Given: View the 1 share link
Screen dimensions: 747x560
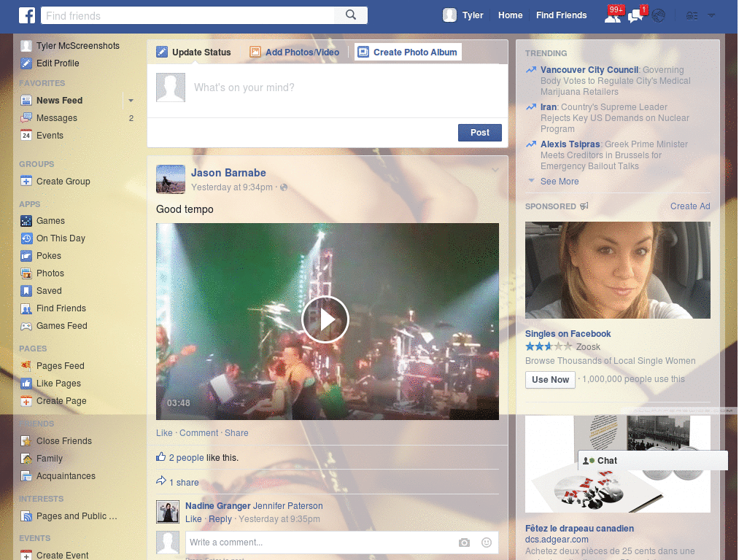Looking at the screenshot, I should click(x=184, y=483).
